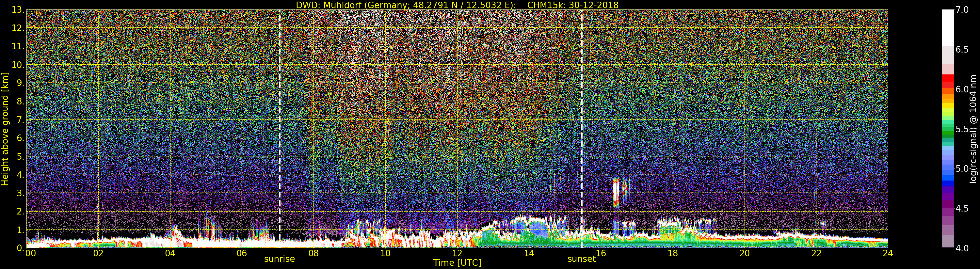Click the "10." height axis tick label
Viewport: 980px width, 269px height.
pyautogui.click(x=18, y=65)
